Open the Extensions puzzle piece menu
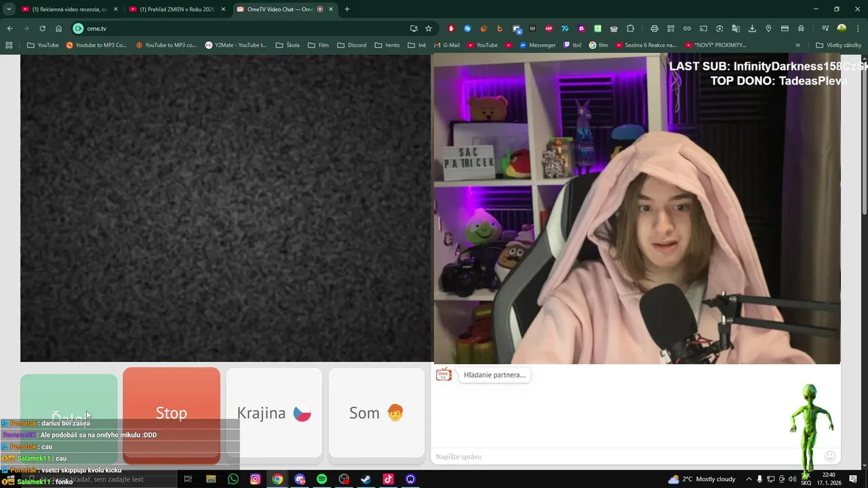This screenshot has height=488, width=868. 630,28
